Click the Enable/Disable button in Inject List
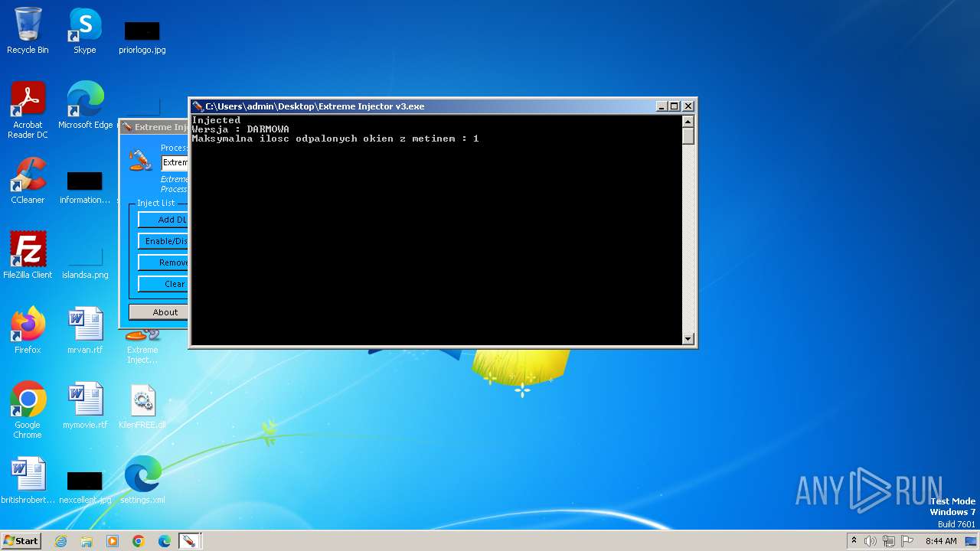 coord(163,241)
